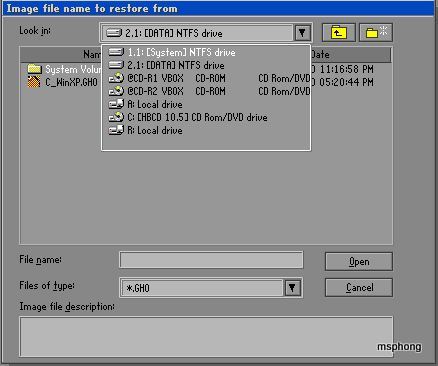The height and width of the screenshot is (366, 438).
Task: Click the Image file description box
Action: point(206,337)
